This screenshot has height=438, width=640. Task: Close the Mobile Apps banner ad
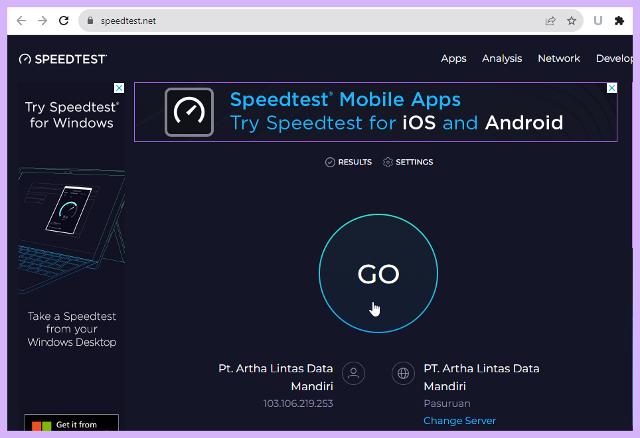pos(612,88)
